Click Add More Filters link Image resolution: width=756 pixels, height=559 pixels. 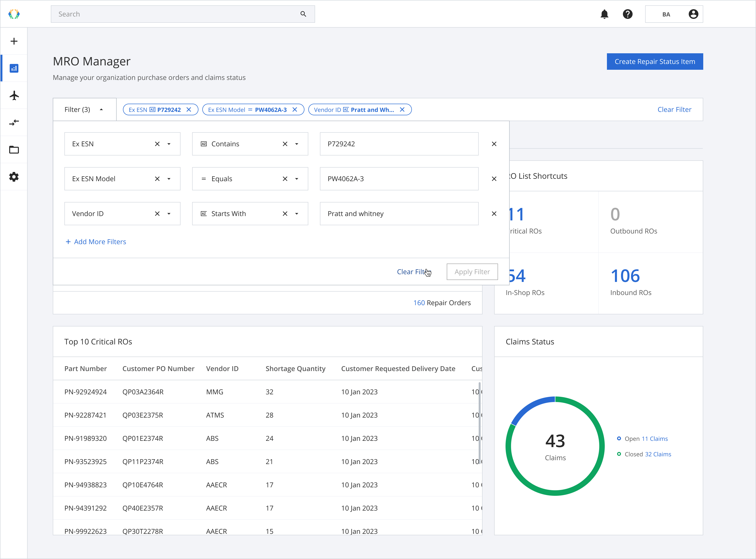pyautogui.click(x=96, y=242)
